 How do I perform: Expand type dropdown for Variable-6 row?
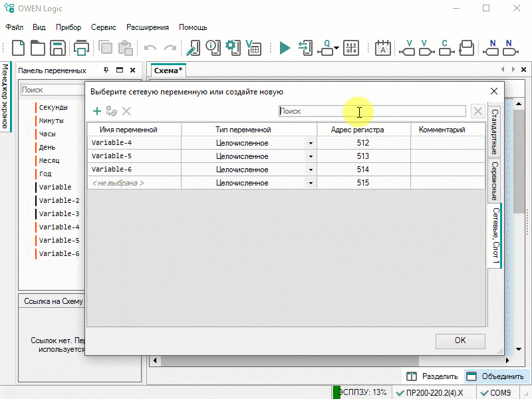point(311,170)
